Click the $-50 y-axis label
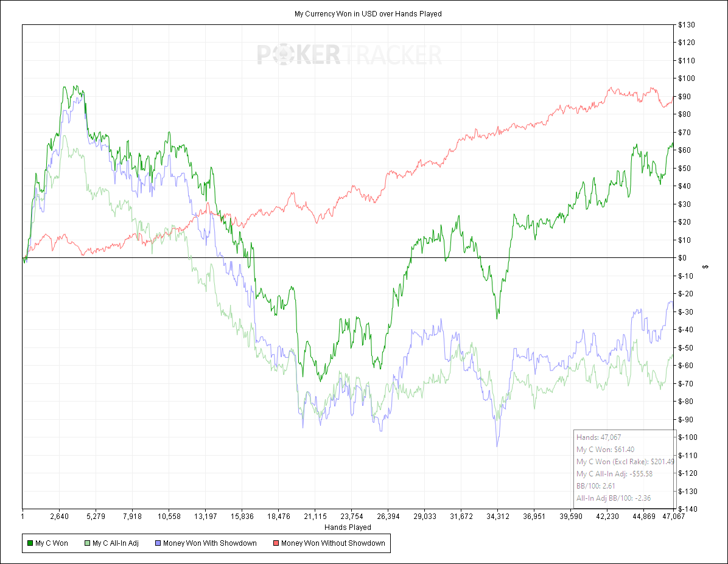Viewport: 728px width, 564px height. 686,347
